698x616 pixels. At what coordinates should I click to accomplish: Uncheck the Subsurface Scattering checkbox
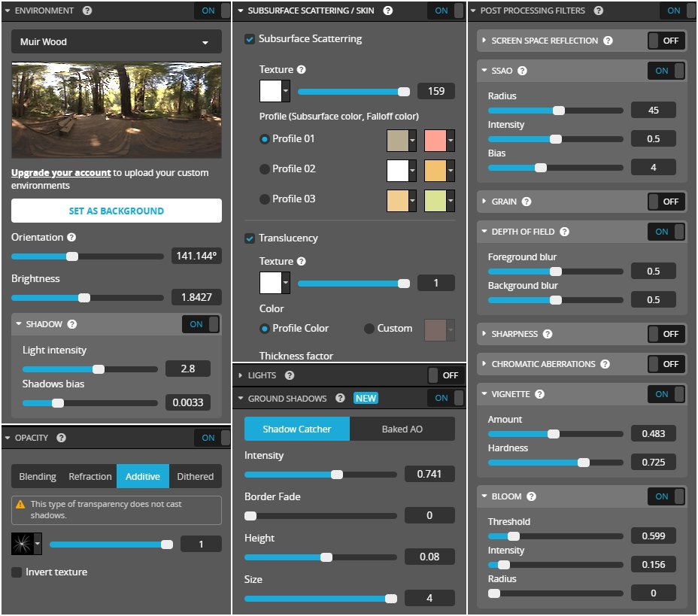(x=250, y=39)
